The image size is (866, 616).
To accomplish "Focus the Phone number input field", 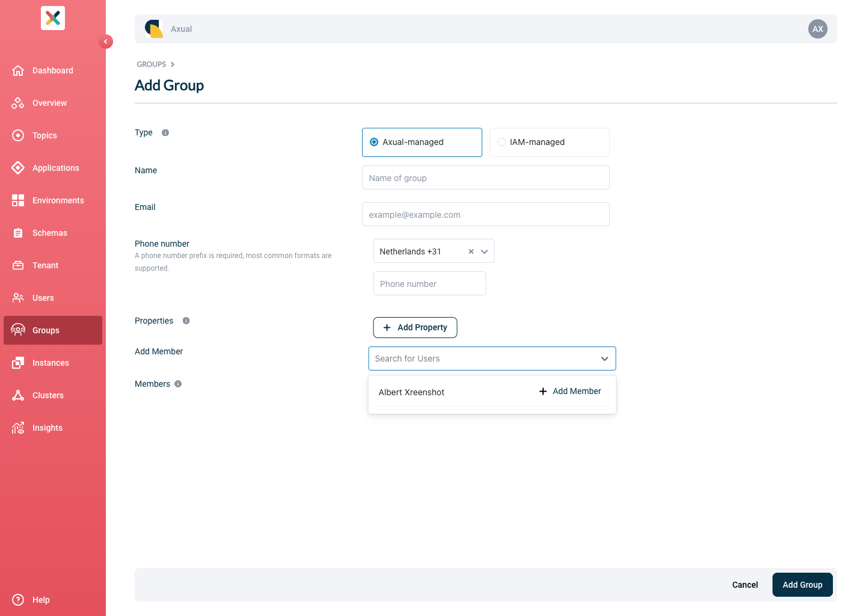I will [429, 283].
